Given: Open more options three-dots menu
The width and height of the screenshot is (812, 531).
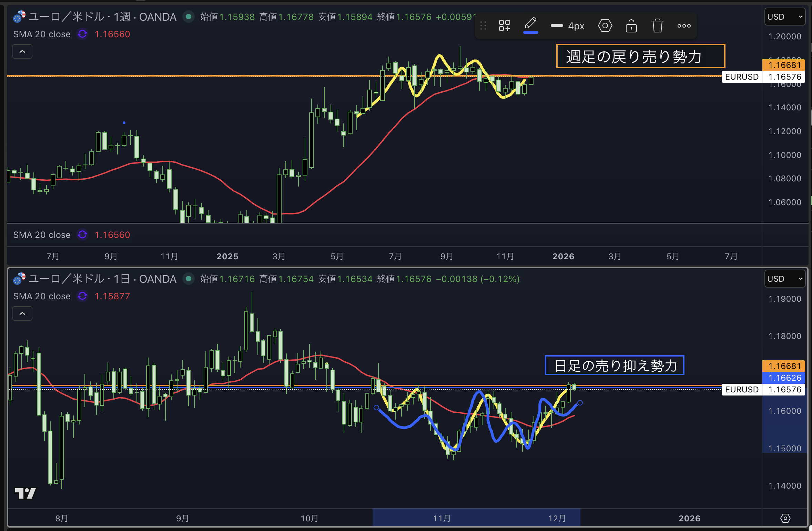Looking at the screenshot, I should click(x=684, y=26).
